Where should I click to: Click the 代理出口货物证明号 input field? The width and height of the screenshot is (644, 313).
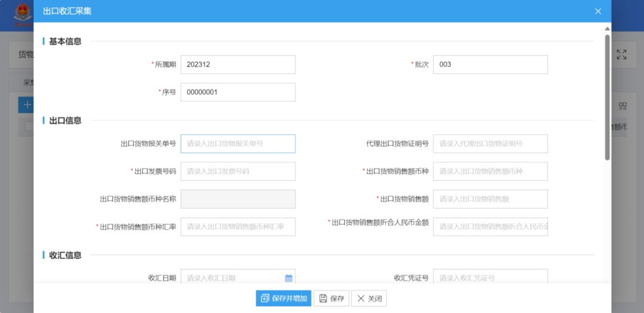click(x=490, y=144)
